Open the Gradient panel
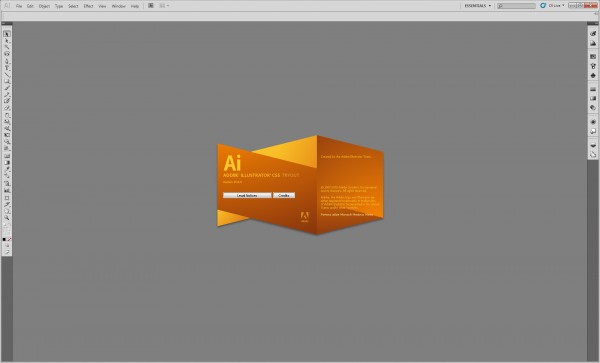Image resolution: width=600 pixels, height=363 pixels. [593, 98]
